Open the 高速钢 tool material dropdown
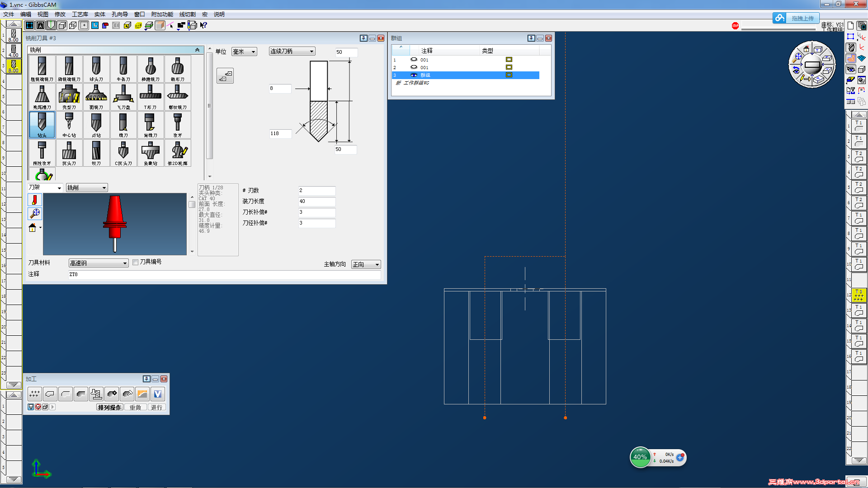The width and height of the screenshot is (868, 488). click(x=98, y=263)
